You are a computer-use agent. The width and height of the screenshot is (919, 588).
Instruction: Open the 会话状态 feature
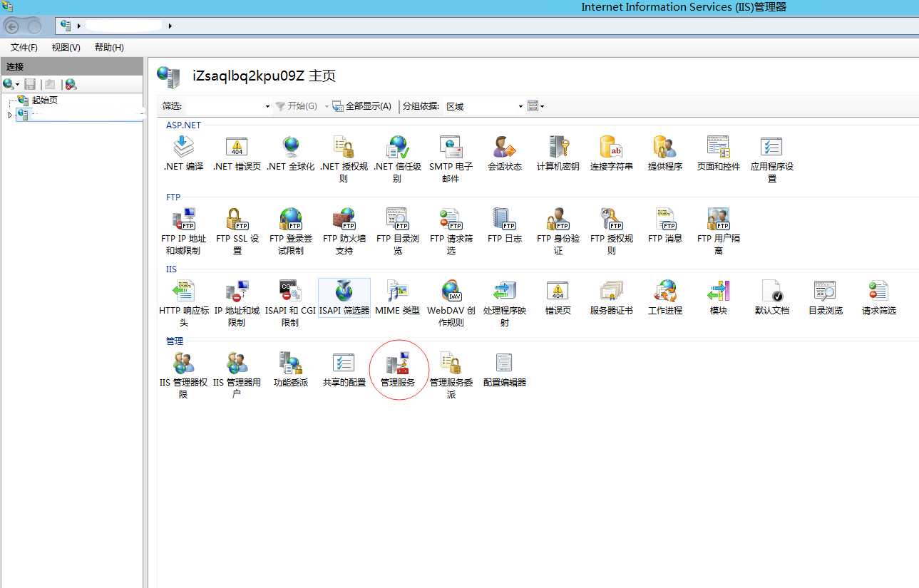coord(505,154)
